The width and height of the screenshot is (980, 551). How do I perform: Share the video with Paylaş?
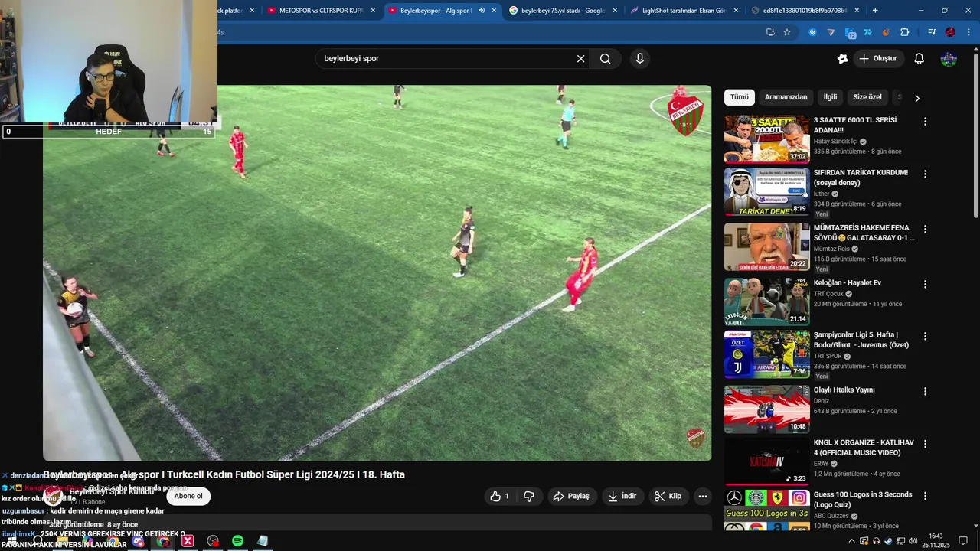[571, 496]
